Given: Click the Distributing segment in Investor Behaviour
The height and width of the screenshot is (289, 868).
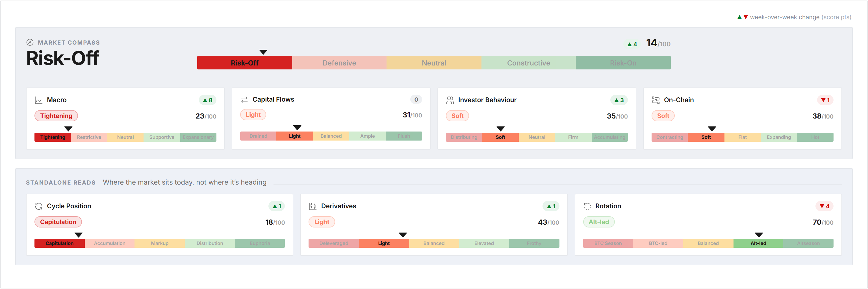Looking at the screenshot, I should pos(464,137).
